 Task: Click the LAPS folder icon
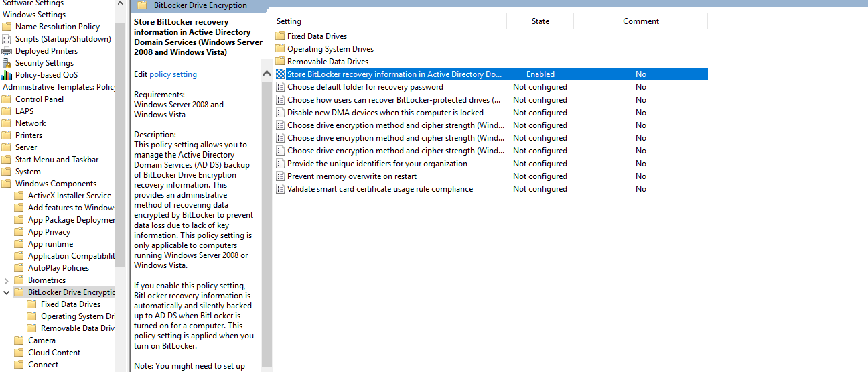click(x=7, y=111)
